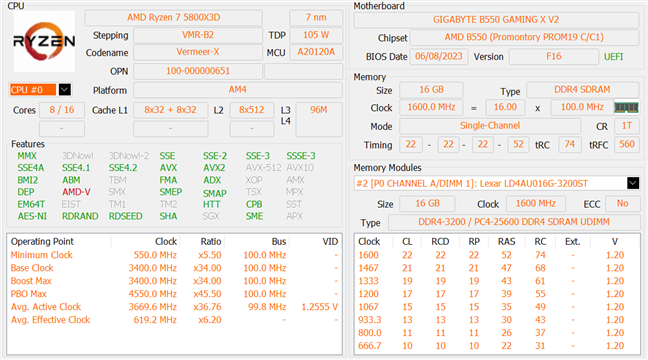Click the Ryzen CPU logo
The height and width of the screenshot is (360, 648).
point(44,41)
